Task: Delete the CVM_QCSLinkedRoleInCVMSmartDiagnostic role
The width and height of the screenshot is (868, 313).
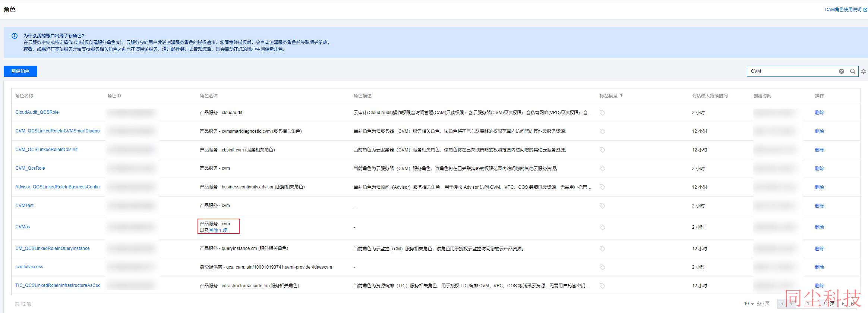Action: pyautogui.click(x=820, y=131)
